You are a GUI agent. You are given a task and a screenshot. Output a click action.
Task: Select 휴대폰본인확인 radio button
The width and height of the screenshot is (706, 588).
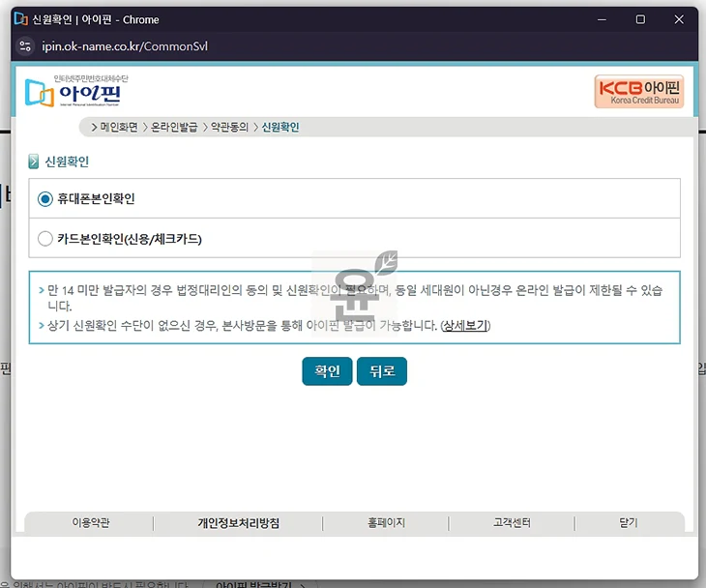pyautogui.click(x=44, y=198)
